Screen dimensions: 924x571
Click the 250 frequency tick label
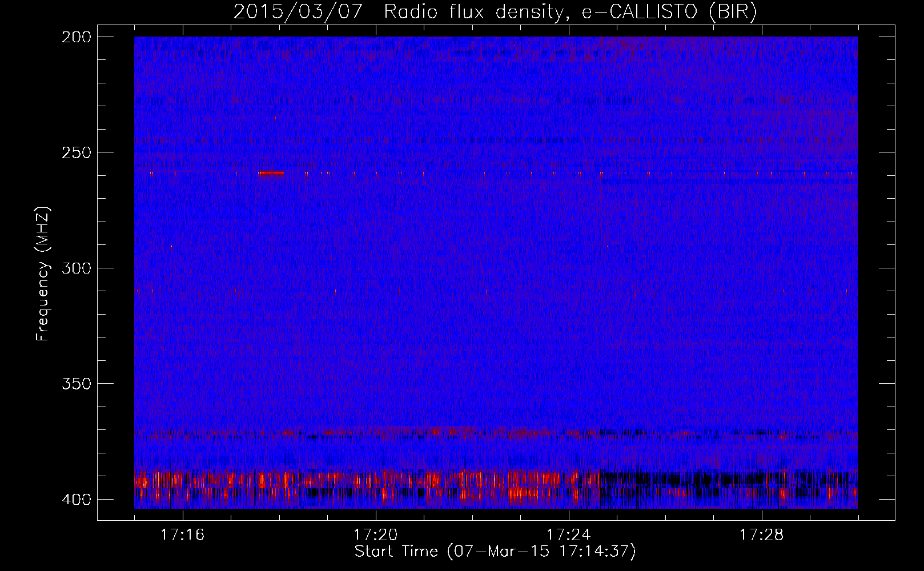(77, 152)
